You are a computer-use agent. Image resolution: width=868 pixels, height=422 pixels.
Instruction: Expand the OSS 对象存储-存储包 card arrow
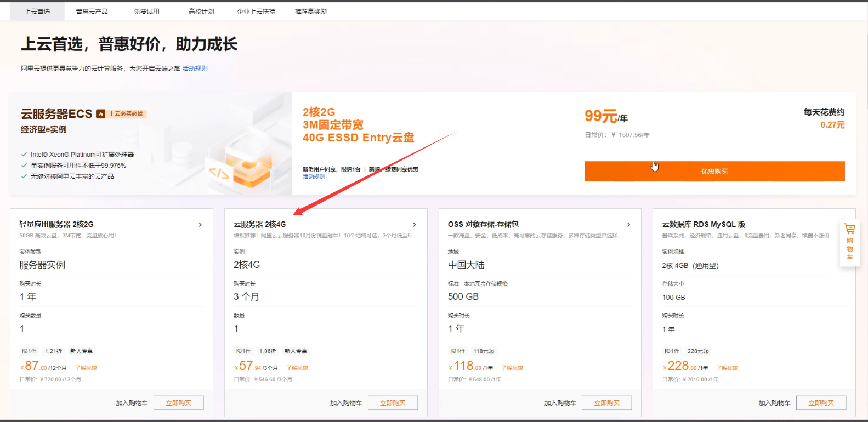pyautogui.click(x=628, y=225)
